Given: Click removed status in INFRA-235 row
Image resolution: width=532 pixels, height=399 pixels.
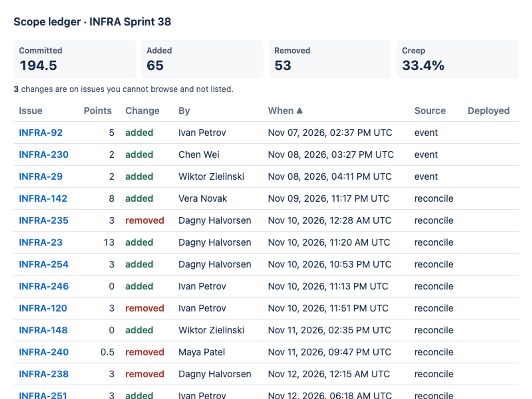Looking at the screenshot, I should (145, 220).
